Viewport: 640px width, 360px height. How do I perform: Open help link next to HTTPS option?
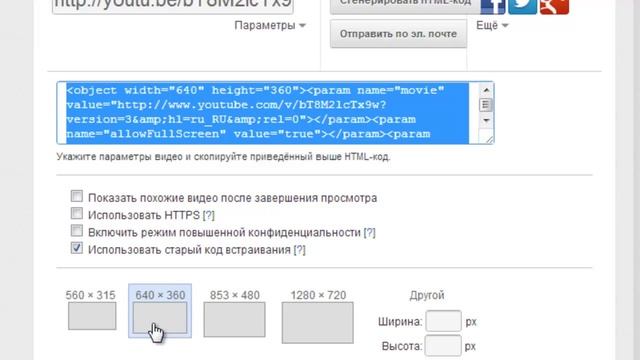[209, 215]
